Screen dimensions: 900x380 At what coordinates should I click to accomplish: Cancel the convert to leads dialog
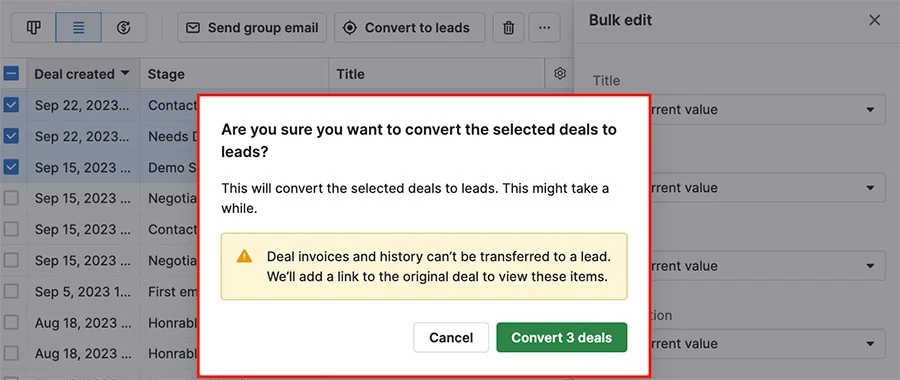click(x=451, y=338)
